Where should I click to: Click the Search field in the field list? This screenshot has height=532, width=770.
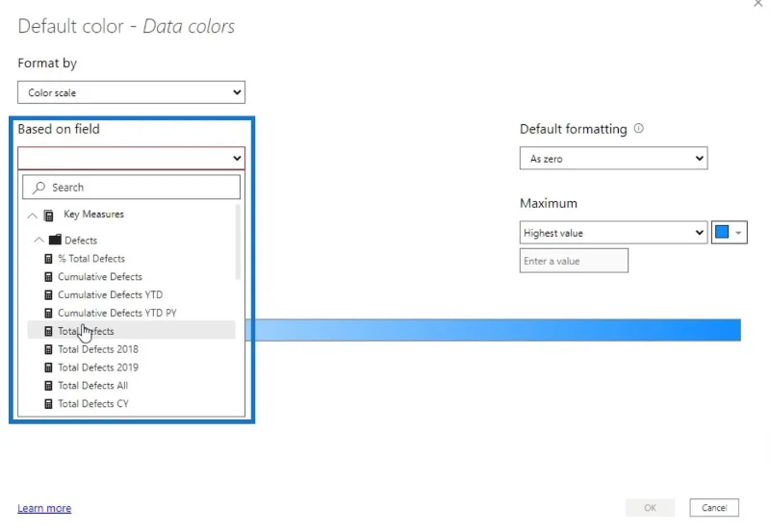coord(131,187)
